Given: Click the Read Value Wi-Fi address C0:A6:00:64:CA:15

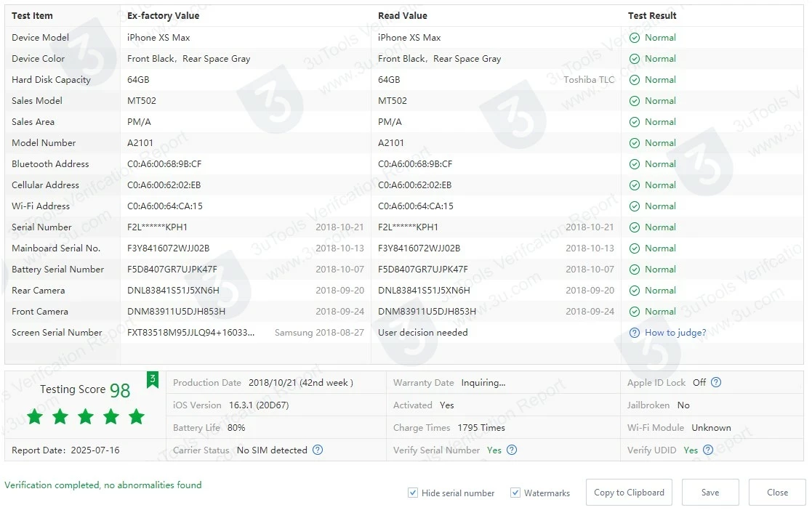Looking at the screenshot, I should (415, 206).
